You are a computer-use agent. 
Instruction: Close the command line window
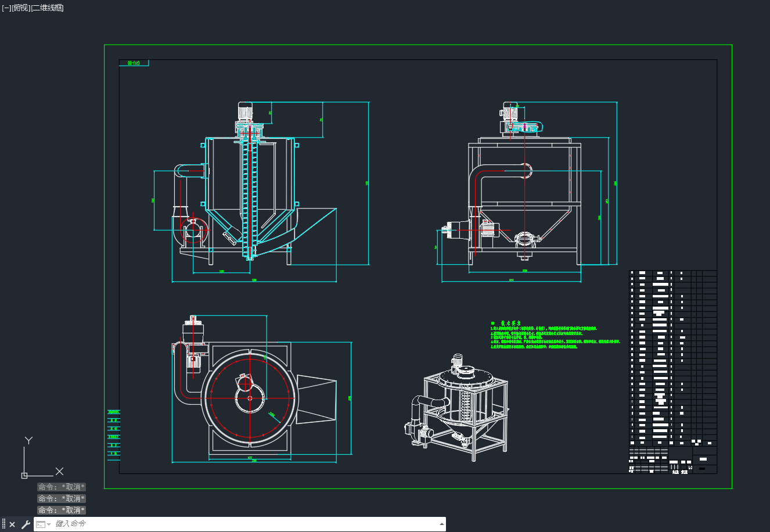pyautogui.click(x=12, y=524)
